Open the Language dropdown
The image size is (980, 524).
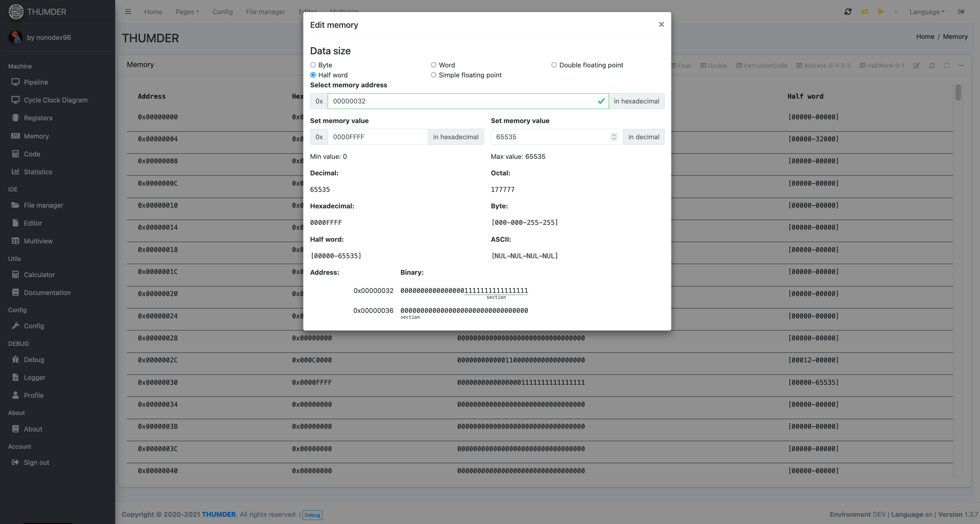(x=927, y=11)
